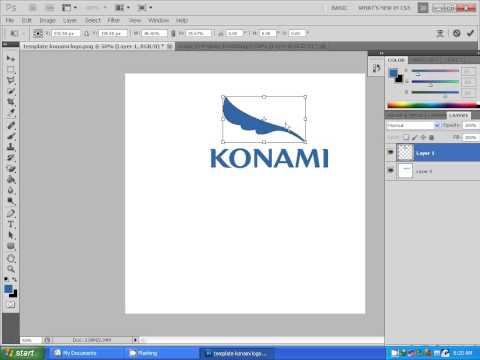Select the Path Selection tool

pos(11,235)
